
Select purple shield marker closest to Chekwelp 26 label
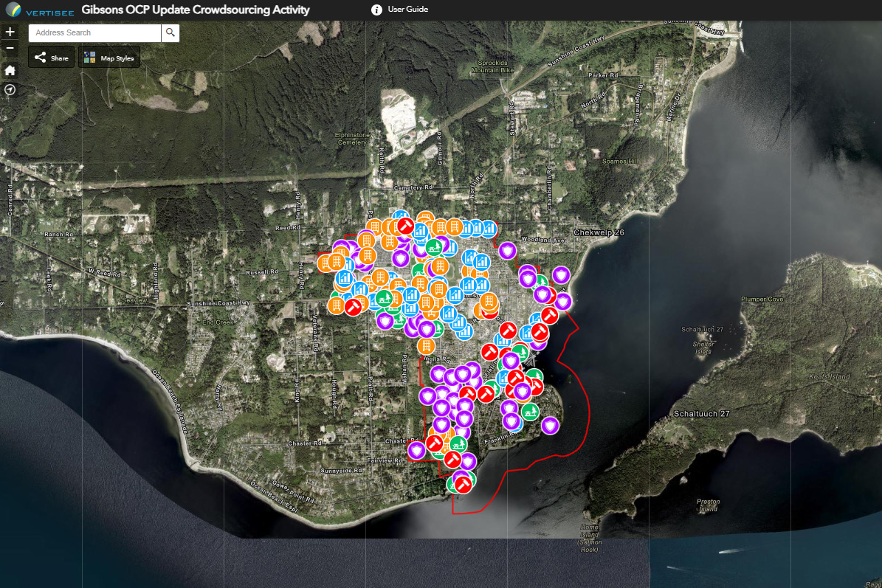(x=561, y=275)
